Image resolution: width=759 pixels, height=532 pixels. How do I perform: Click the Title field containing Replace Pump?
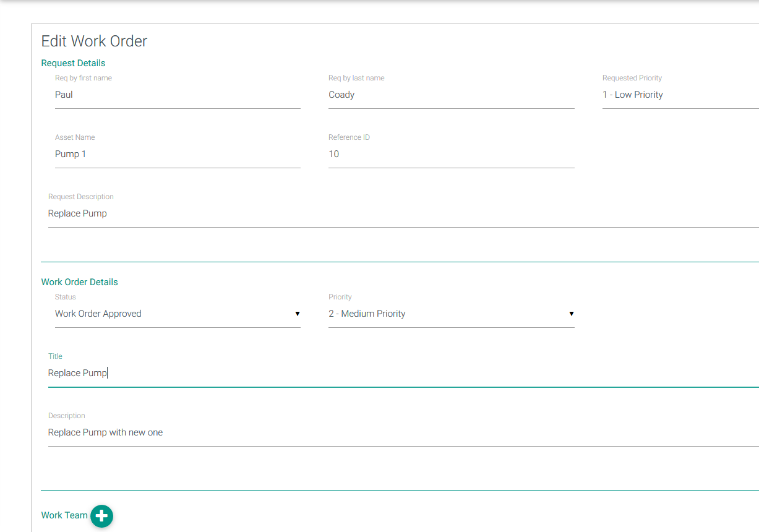[403, 374]
